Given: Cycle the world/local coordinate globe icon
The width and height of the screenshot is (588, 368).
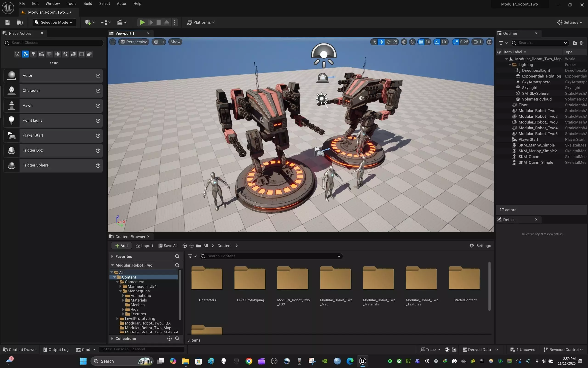Looking at the screenshot, I should (404, 42).
